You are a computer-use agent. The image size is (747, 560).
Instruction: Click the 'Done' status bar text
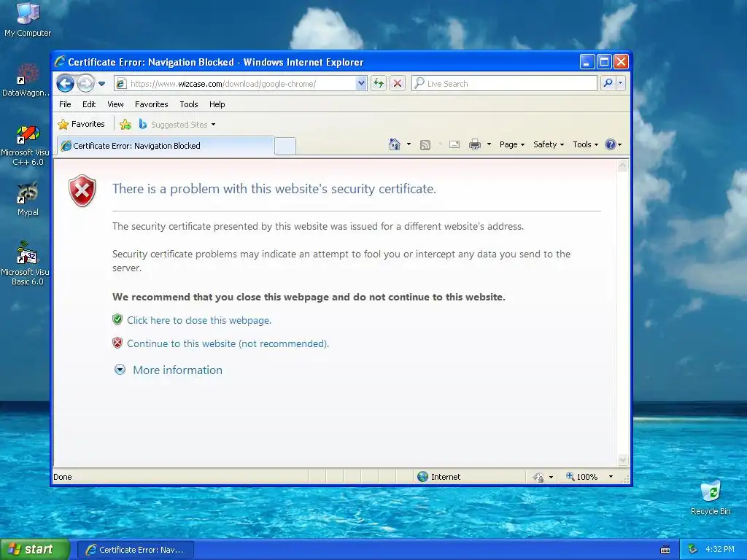click(63, 477)
